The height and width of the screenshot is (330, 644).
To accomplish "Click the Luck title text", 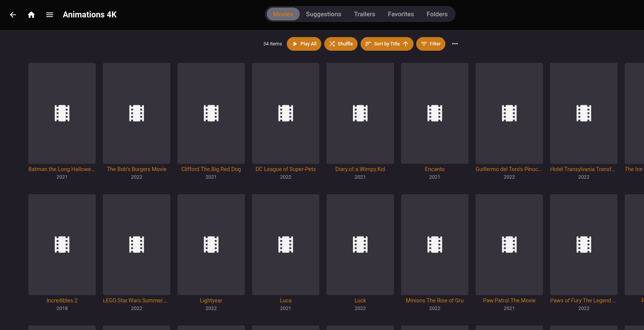I will pyautogui.click(x=360, y=300).
